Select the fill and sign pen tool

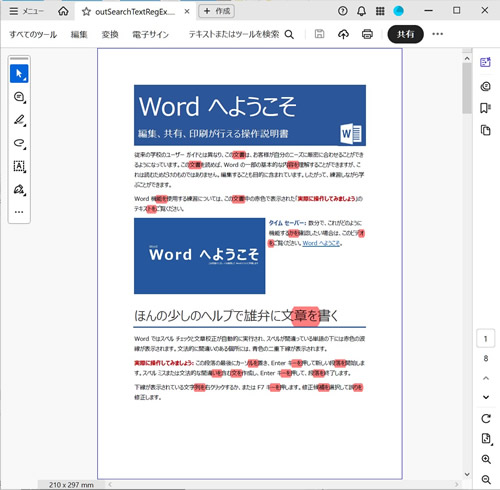pos(19,189)
